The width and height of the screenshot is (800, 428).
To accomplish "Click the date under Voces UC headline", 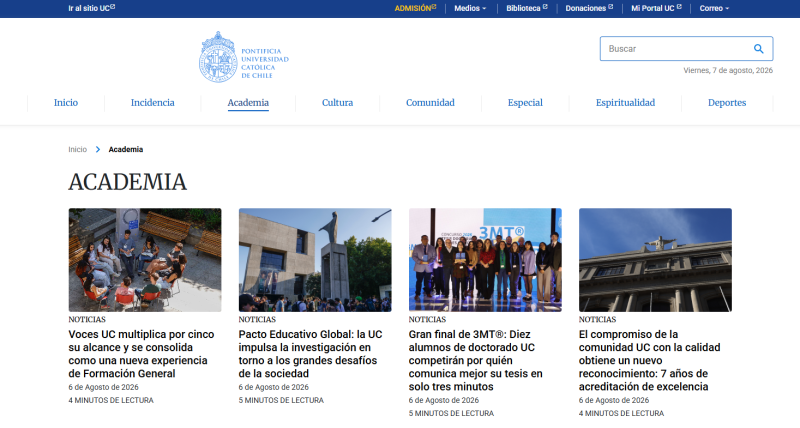I will [x=104, y=387].
